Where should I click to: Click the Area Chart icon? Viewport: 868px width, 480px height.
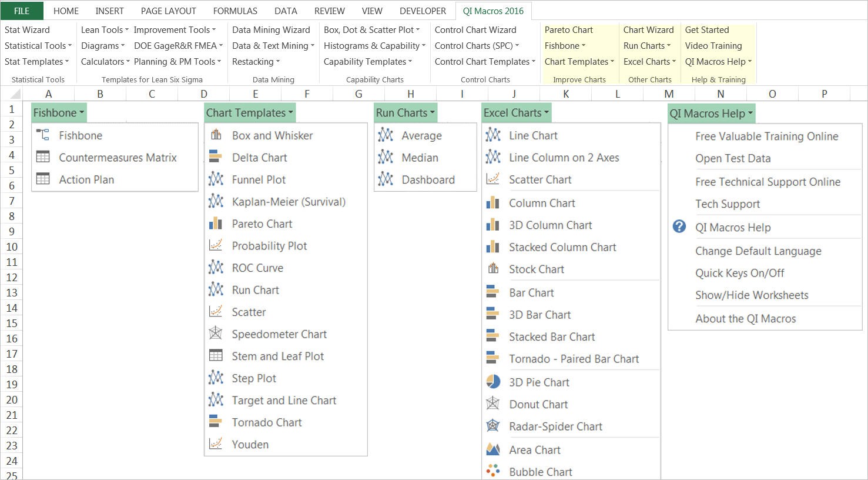point(493,450)
